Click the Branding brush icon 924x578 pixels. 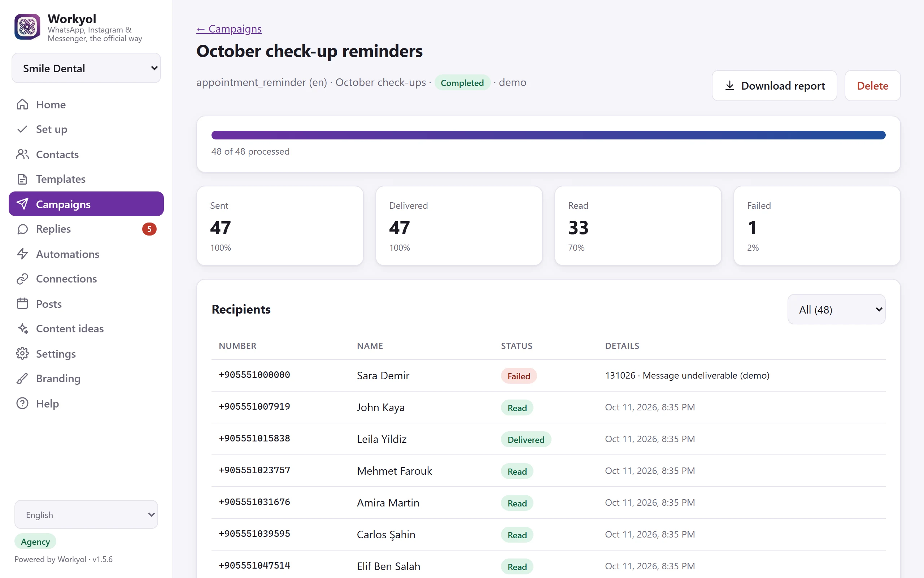click(22, 379)
